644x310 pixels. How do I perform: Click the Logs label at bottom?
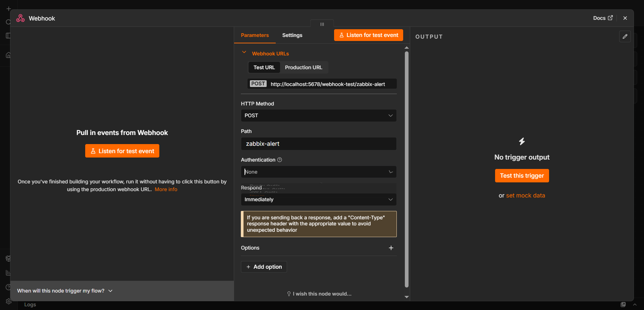[x=30, y=305]
